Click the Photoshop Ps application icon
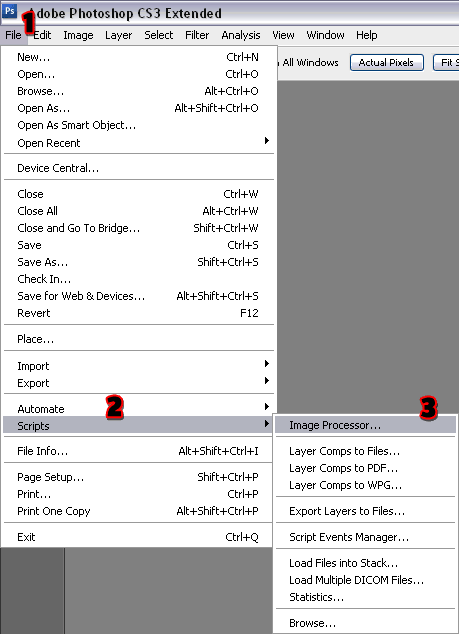Image resolution: width=459 pixels, height=634 pixels. [10, 11]
